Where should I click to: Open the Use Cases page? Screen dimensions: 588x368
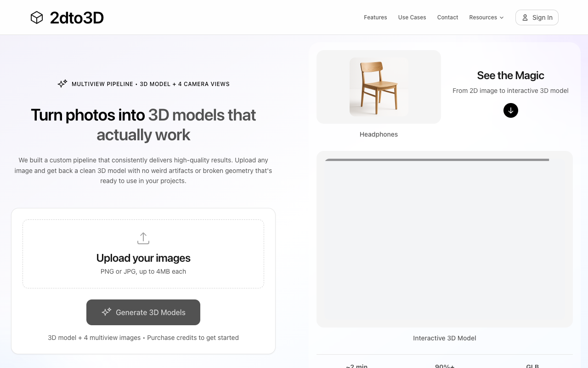click(x=412, y=17)
